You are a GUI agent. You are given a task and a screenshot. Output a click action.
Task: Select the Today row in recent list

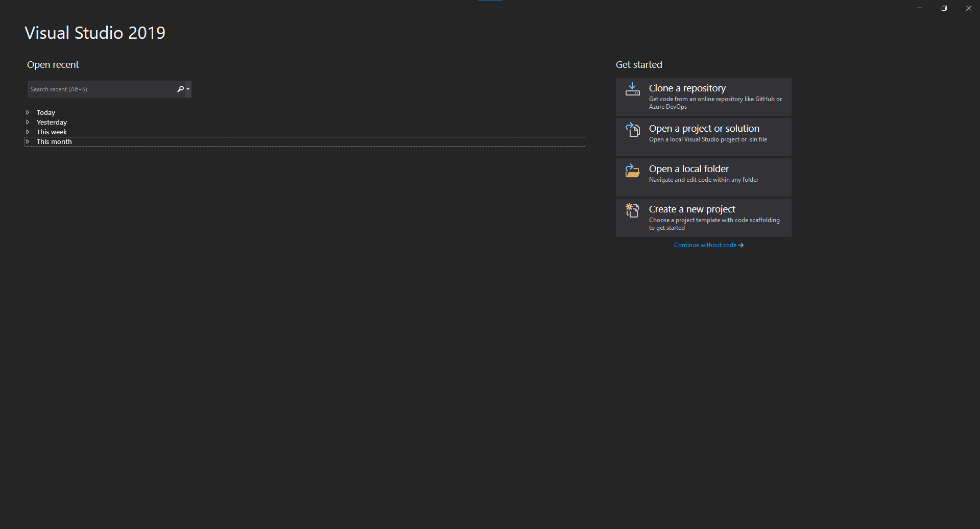click(x=305, y=112)
